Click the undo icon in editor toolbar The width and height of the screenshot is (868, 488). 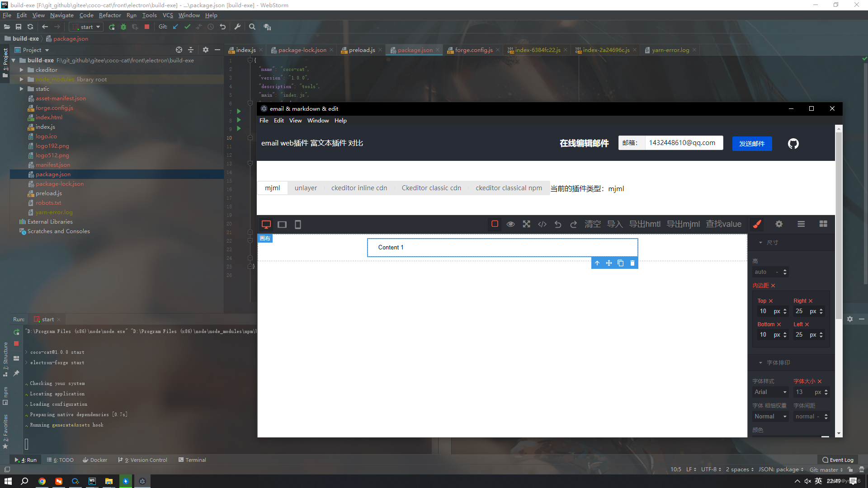(557, 224)
